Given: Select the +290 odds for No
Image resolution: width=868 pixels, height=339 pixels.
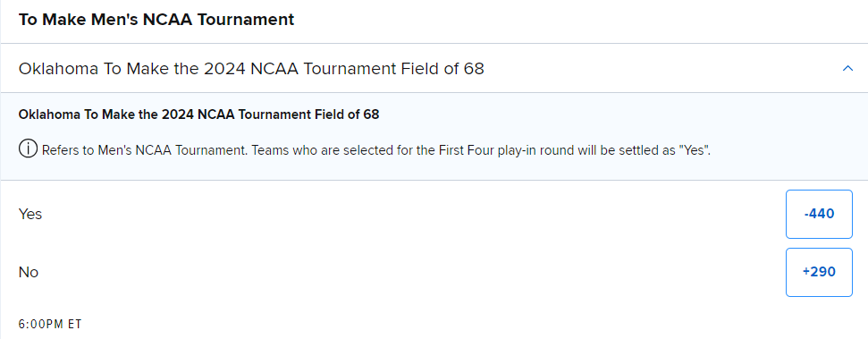Looking at the screenshot, I should (x=819, y=272).
